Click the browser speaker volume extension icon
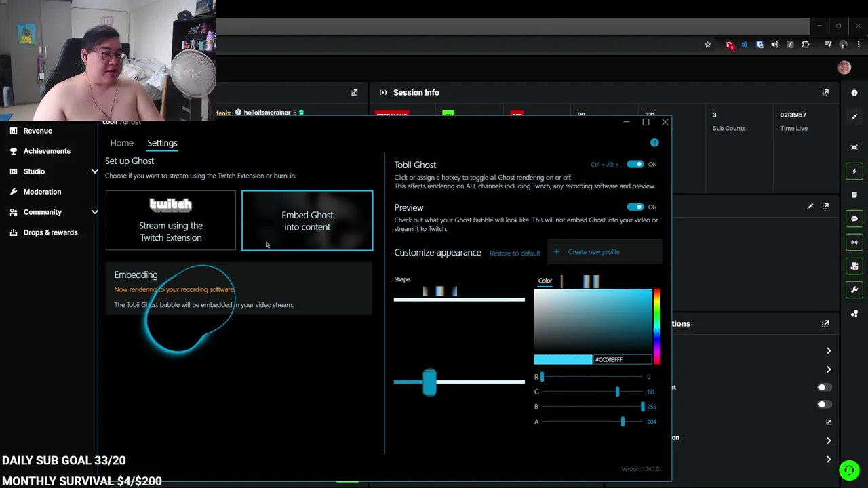Viewport: 868px width, 488px height. (774, 45)
